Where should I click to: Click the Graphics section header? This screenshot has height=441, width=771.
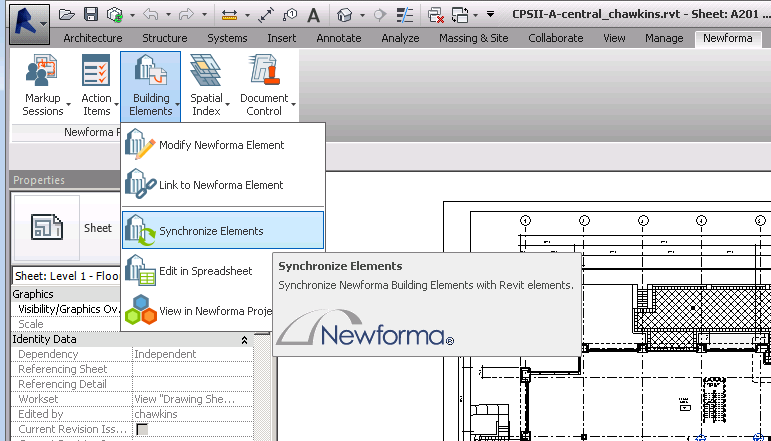tap(66, 294)
